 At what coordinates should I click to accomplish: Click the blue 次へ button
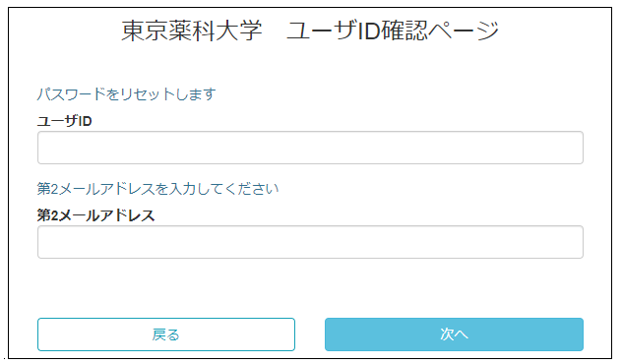454,334
